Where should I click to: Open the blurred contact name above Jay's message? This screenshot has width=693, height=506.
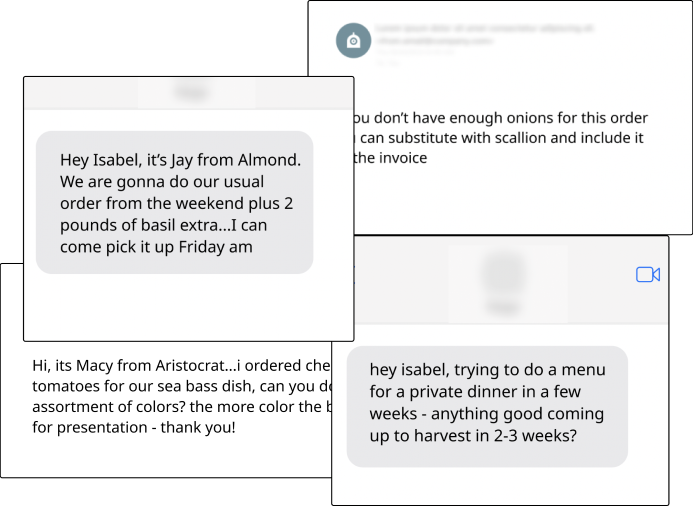[191, 92]
